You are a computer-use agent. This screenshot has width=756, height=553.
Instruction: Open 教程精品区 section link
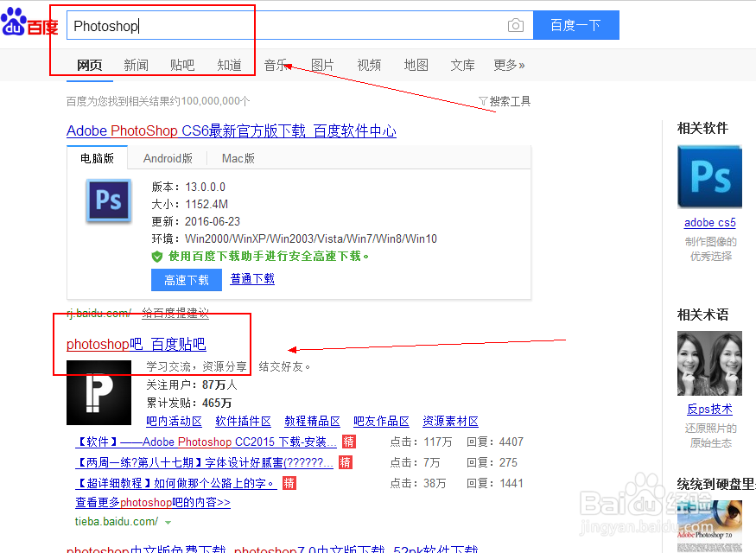pos(312,421)
